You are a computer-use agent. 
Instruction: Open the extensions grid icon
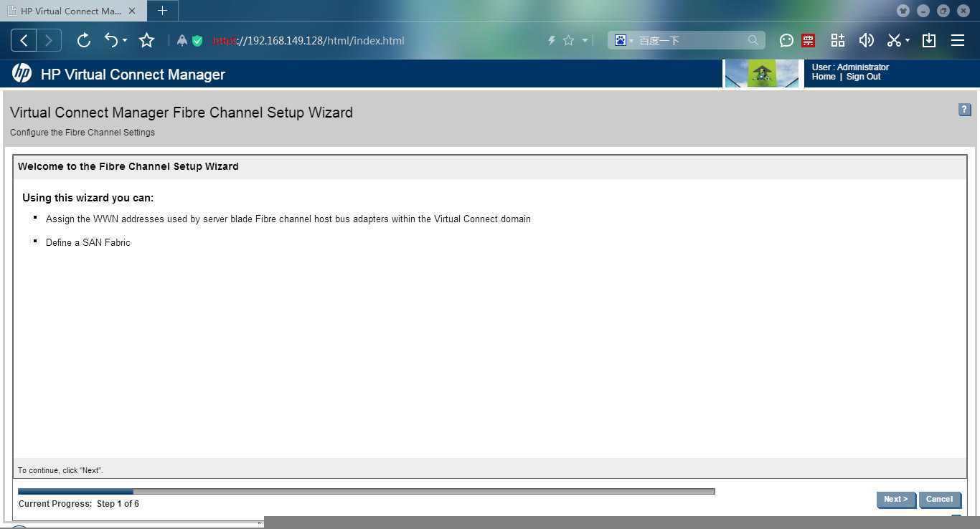(837, 40)
